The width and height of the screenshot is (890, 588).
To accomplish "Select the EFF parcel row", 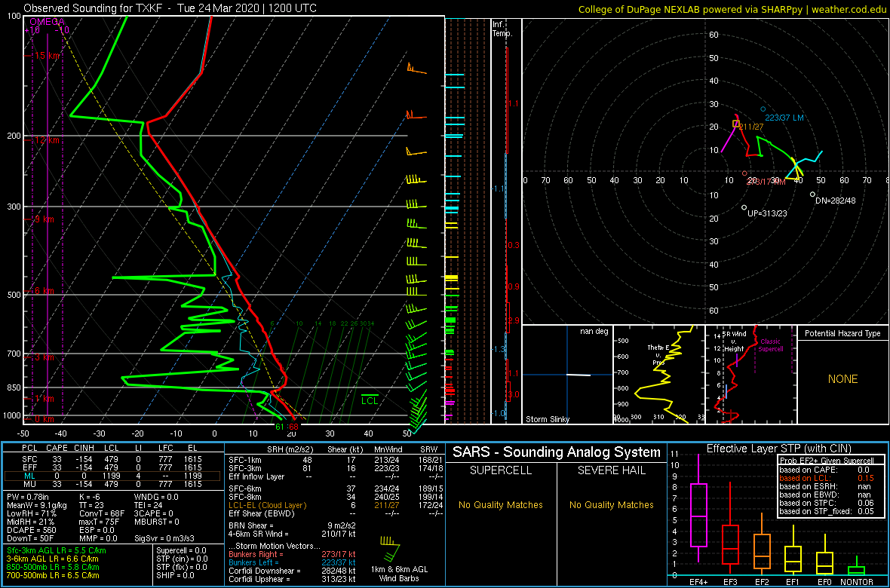I will (x=112, y=467).
